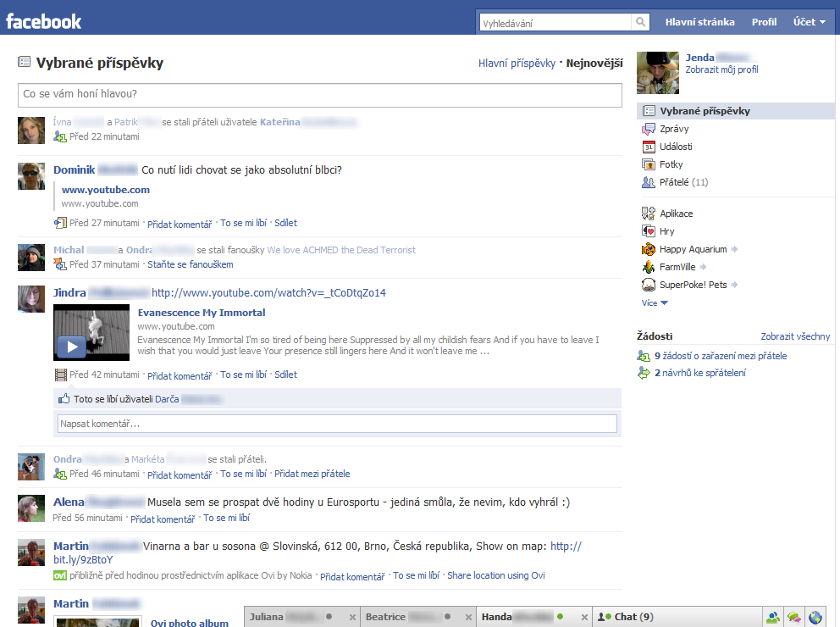Click the share-link icon on Dominik's post
This screenshot has width=840, height=627.
tap(60, 223)
